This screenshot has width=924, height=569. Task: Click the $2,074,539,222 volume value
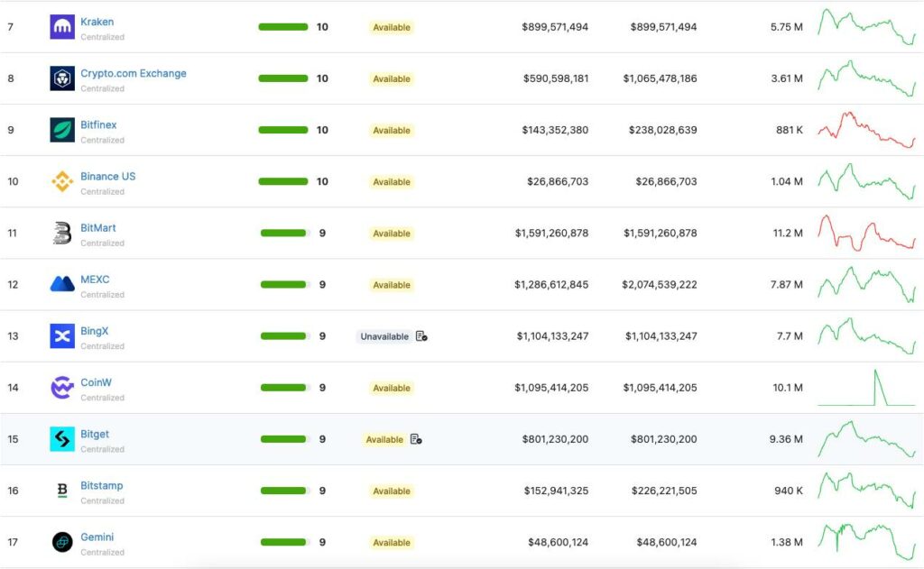[x=660, y=285]
